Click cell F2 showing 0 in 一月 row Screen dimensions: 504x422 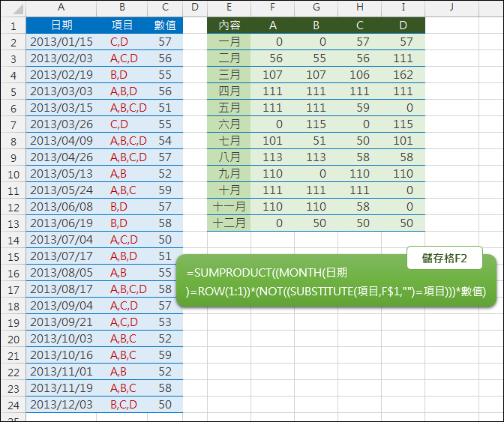coord(272,42)
